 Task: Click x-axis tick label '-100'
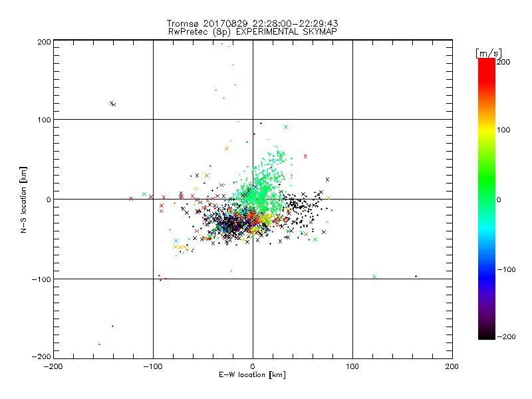153,367
